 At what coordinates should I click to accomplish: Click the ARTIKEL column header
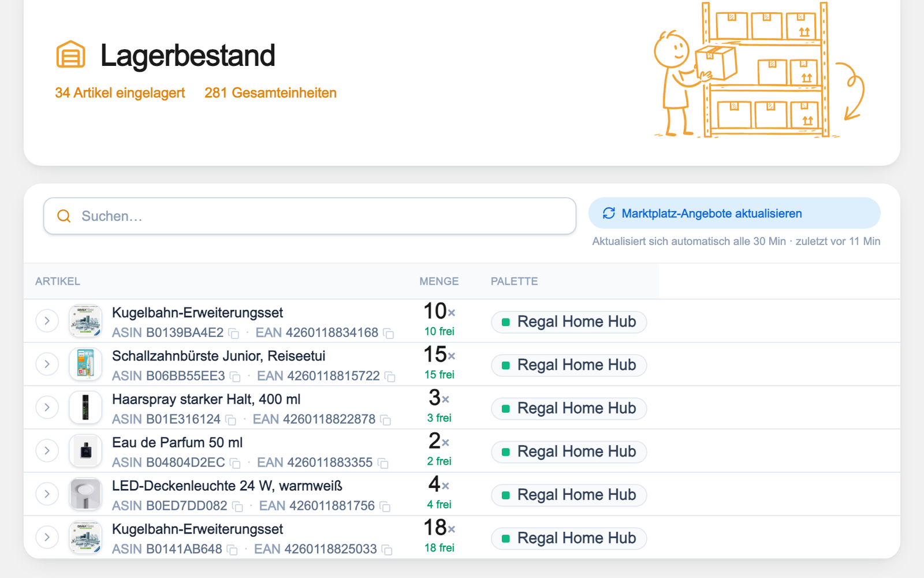pyautogui.click(x=58, y=281)
